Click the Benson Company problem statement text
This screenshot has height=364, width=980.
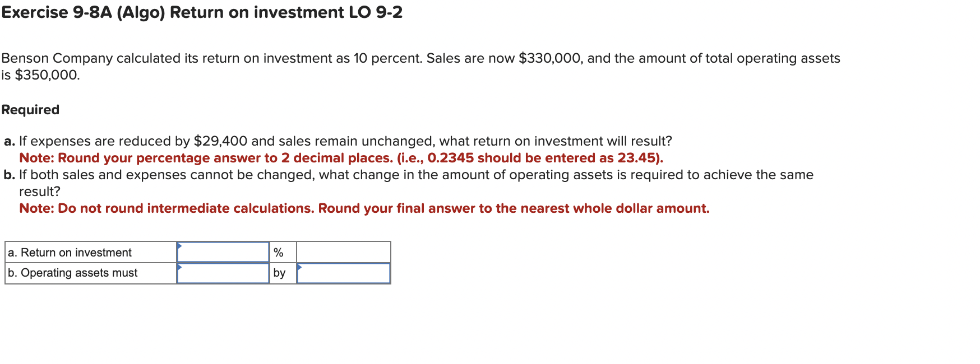(x=420, y=58)
